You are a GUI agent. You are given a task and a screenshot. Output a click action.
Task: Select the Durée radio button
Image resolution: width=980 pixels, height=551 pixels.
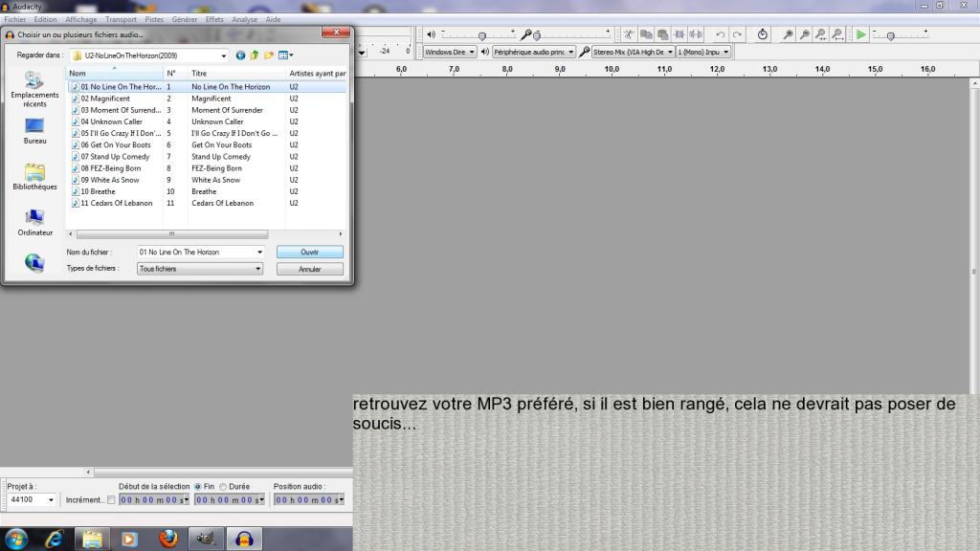pos(223,487)
